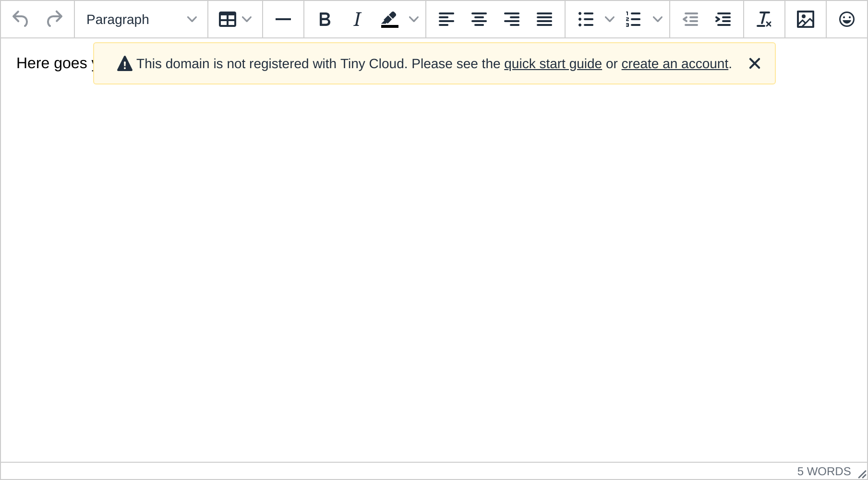Expand the table options chevron

tap(247, 19)
